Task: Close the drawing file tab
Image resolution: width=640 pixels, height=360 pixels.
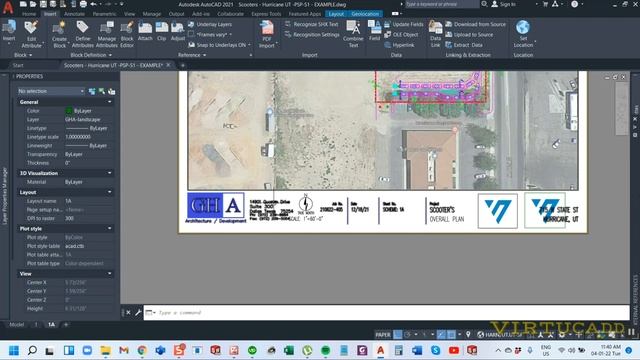Action: pos(168,65)
